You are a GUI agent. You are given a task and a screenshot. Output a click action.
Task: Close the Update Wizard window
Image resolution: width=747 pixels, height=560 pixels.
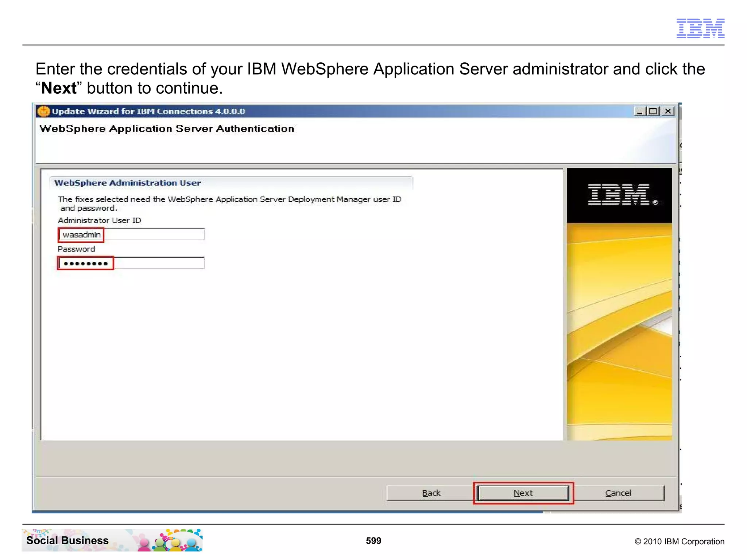(x=668, y=111)
